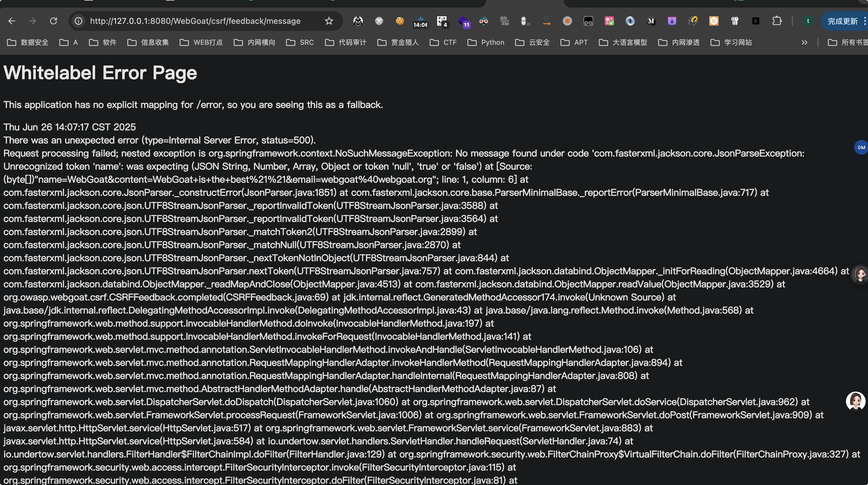Open the Extensions puzzle-piece menu
Screen dimensions: 868x485
[777, 21]
